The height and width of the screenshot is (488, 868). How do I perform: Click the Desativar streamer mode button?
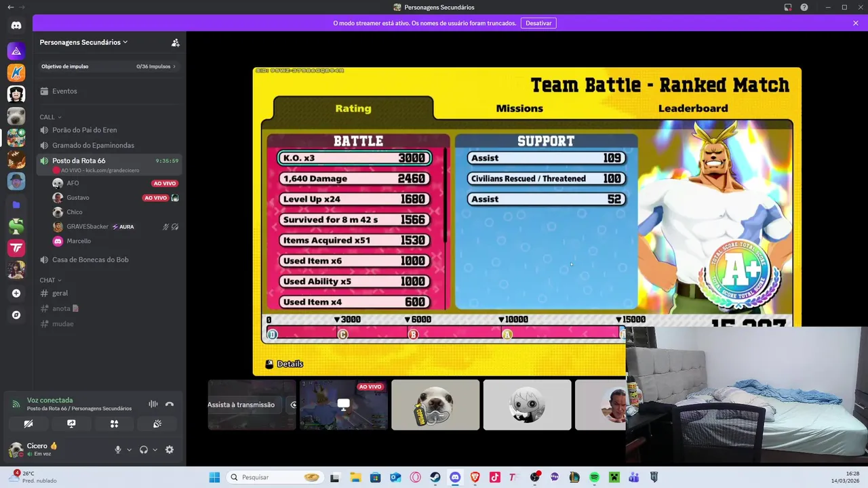(538, 23)
